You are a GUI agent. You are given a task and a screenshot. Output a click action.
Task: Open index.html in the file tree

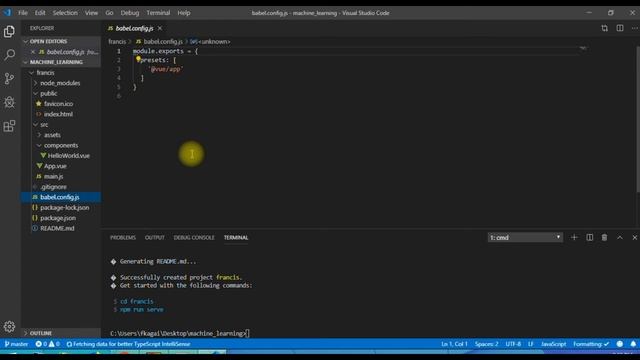[x=58, y=114]
